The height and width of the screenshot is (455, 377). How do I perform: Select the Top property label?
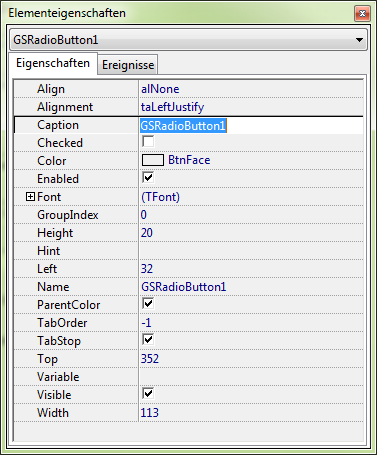click(x=47, y=359)
